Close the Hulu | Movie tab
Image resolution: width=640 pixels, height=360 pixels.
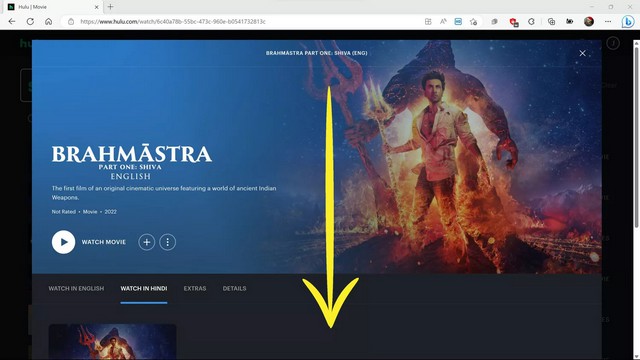tap(97, 7)
